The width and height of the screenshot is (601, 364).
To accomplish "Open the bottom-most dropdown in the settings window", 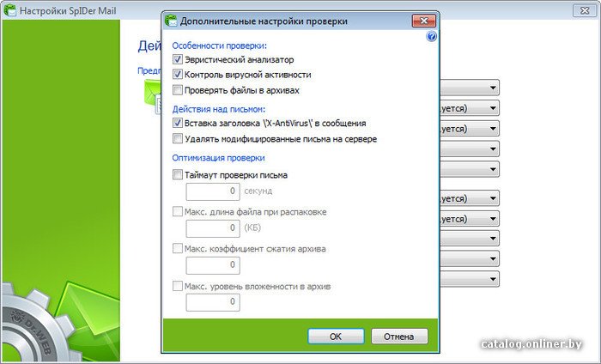I will click(493, 280).
